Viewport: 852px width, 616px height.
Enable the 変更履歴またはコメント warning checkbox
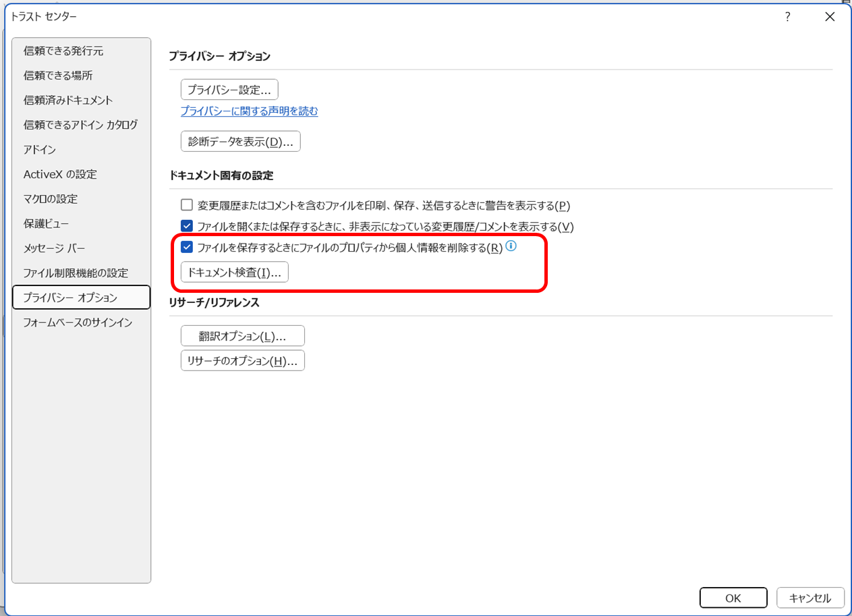pyautogui.click(x=187, y=205)
